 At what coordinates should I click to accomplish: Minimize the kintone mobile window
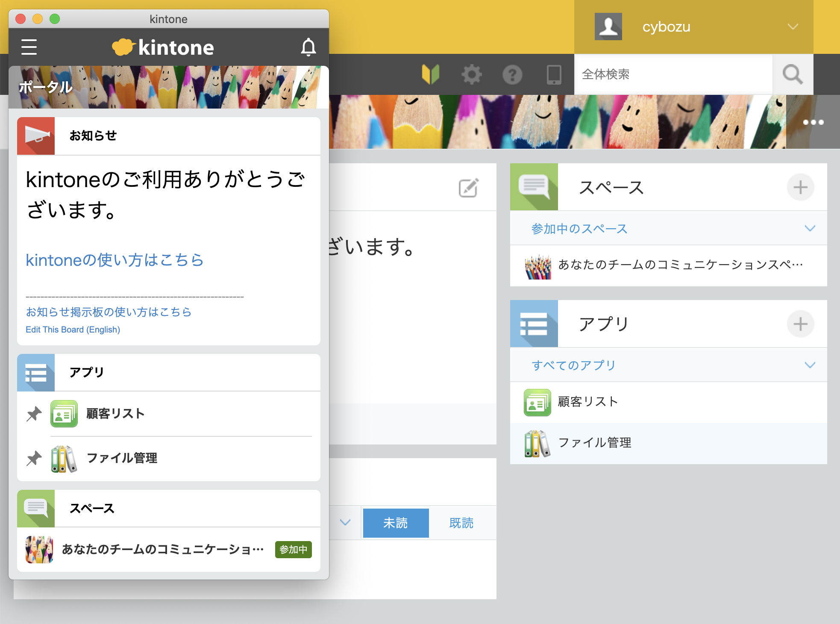coord(38,19)
